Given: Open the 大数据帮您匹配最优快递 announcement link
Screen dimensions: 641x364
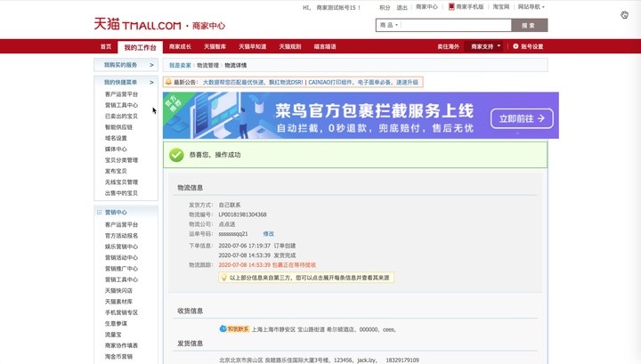Looking at the screenshot, I should click(253, 82).
